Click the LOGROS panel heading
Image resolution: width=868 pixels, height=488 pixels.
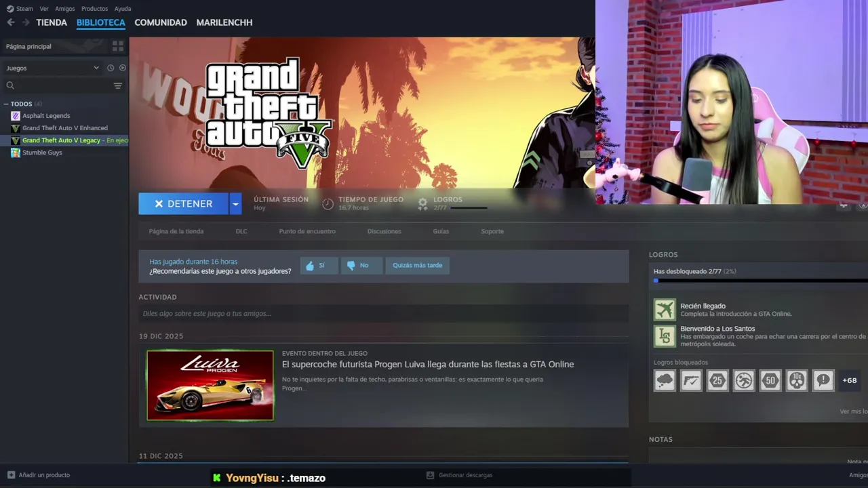point(663,255)
